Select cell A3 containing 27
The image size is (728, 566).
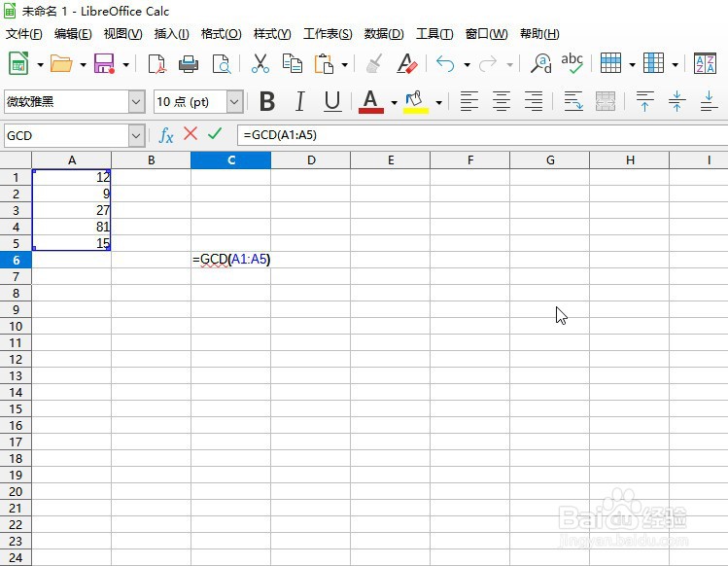coord(72,210)
